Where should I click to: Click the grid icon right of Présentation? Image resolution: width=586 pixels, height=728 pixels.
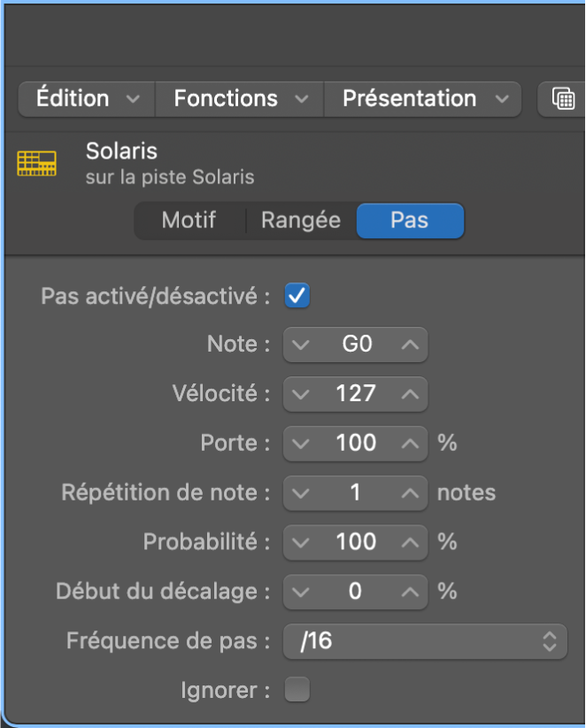click(563, 98)
